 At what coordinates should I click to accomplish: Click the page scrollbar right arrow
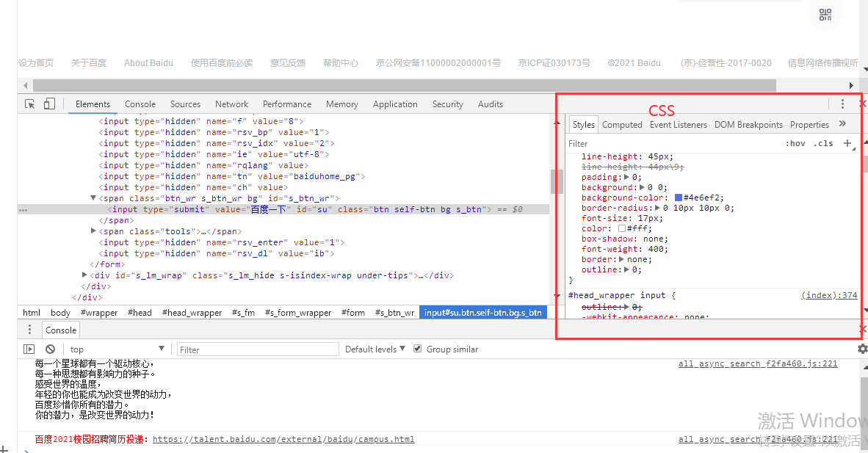point(851,85)
